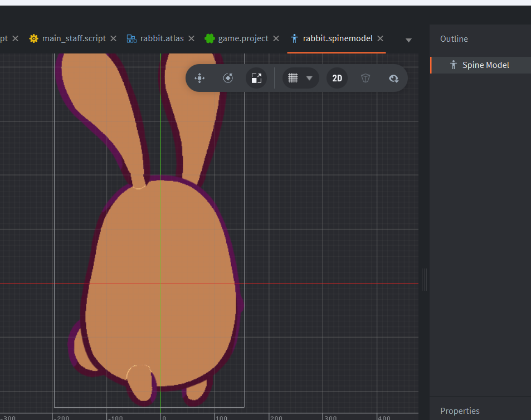Screen dimensions: 531x420
Task: Click the Properties panel header
Action: (460, 411)
